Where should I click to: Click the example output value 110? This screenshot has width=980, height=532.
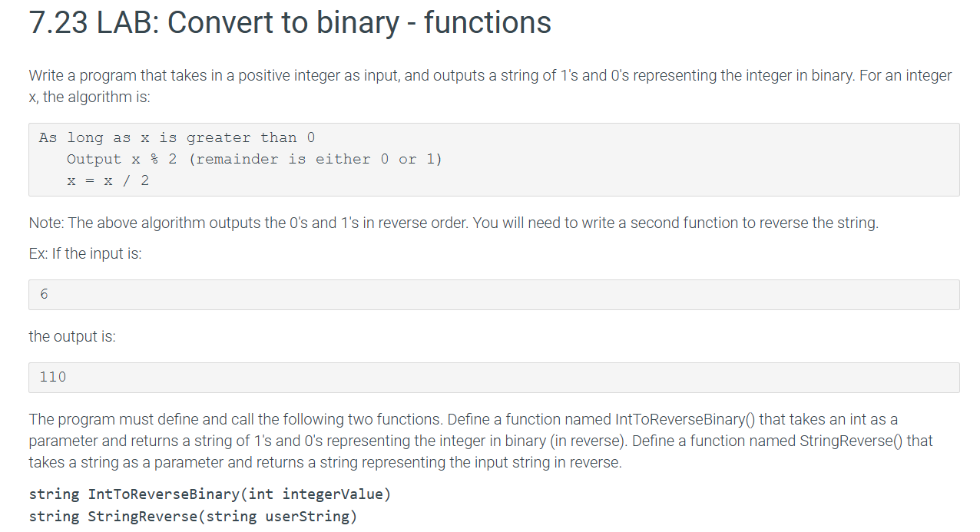(x=53, y=377)
